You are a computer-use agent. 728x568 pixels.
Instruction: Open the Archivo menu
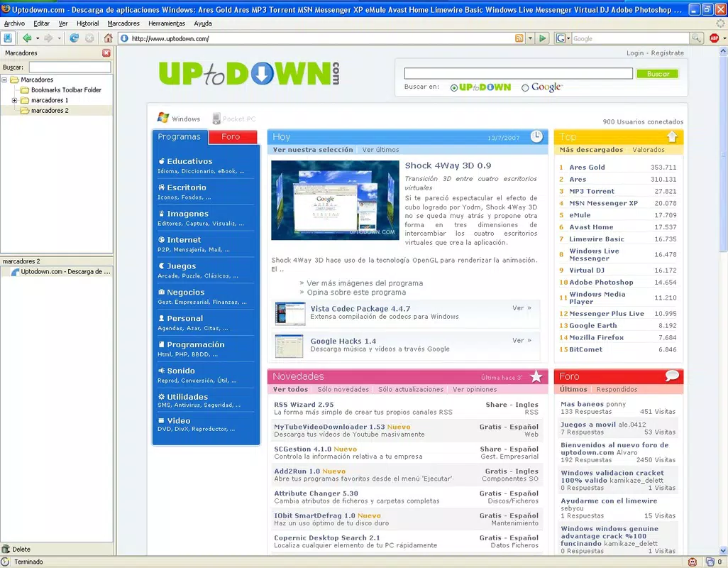[x=14, y=23]
